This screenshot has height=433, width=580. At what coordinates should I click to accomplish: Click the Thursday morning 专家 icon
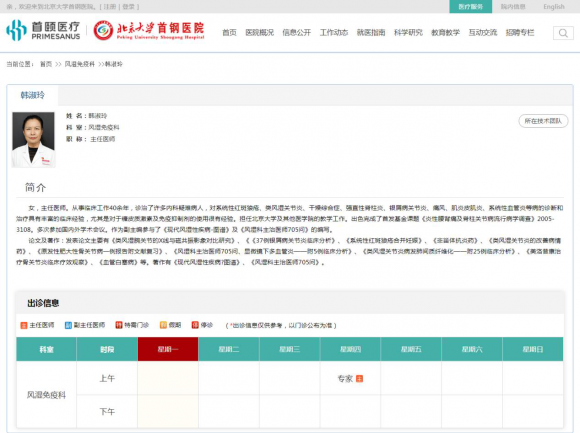coord(359,378)
